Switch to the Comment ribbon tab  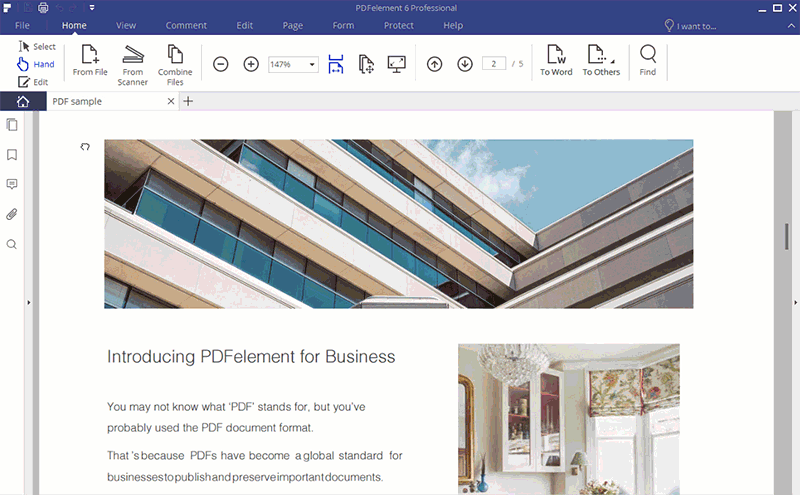[x=186, y=26]
